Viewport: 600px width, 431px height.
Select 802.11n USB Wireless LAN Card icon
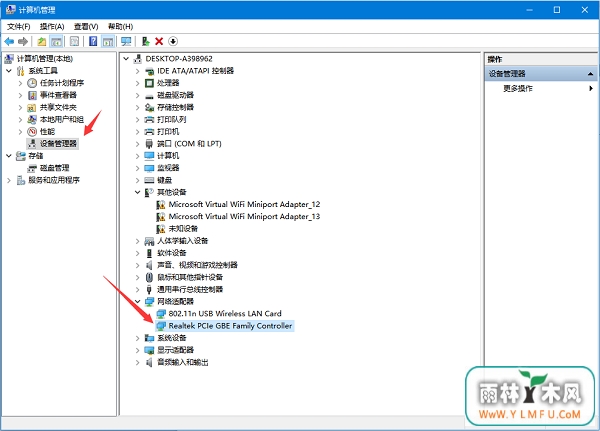click(161, 314)
